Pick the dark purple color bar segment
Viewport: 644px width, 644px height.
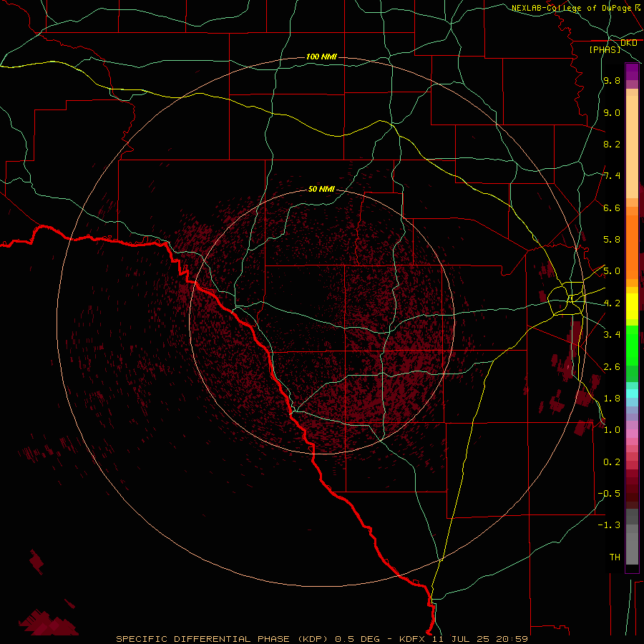point(632,72)
